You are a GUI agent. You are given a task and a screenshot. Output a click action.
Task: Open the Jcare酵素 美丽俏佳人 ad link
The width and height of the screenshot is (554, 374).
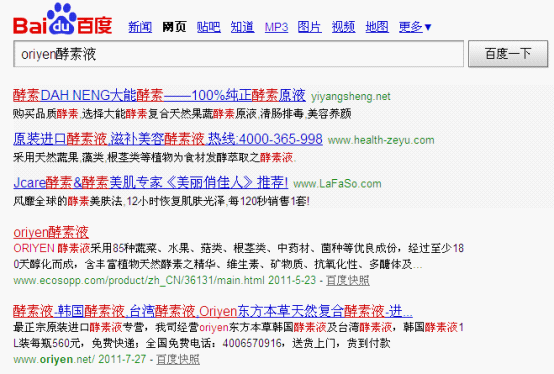click(151, 183)
